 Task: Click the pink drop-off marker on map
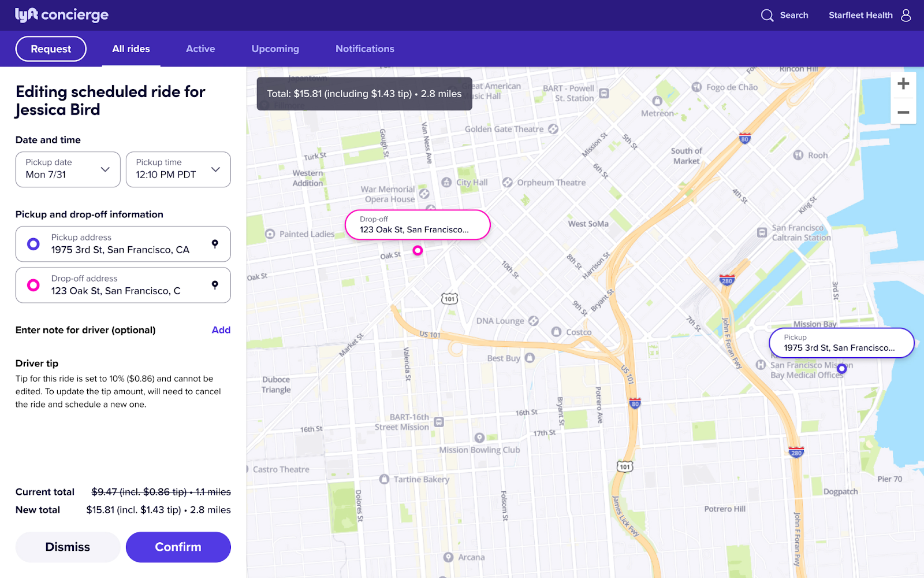point(418,250)
